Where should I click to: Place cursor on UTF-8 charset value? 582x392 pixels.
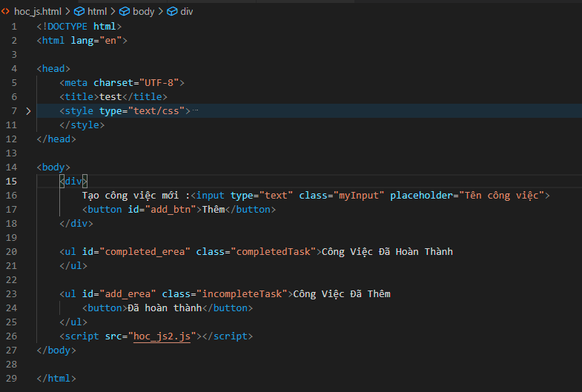point(159,83)
